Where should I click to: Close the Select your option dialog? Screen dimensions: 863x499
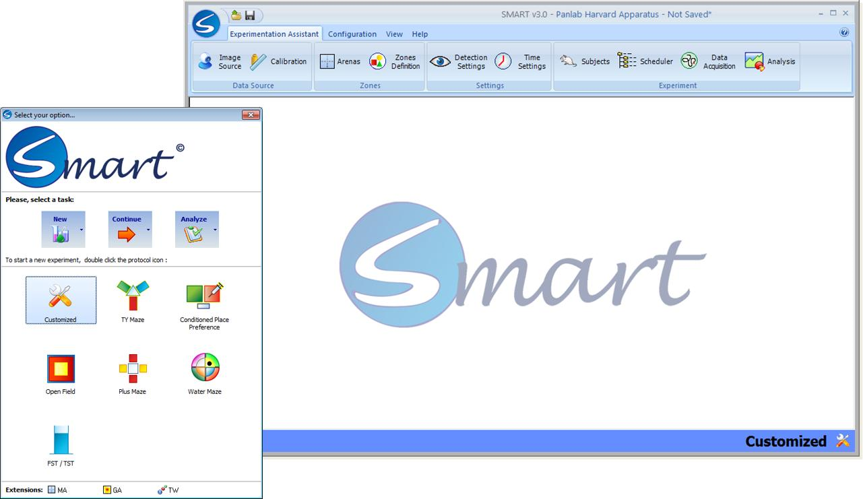pyautogui.click(x=250, y=114)
